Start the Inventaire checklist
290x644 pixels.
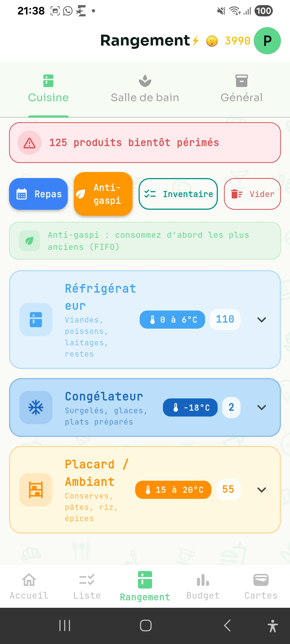[x=178, y=194]
